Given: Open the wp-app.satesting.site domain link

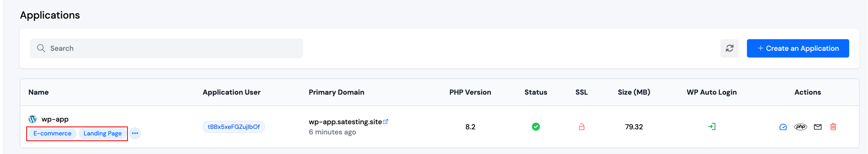Looking at the screenshot, I should click(x=345, y=122).
